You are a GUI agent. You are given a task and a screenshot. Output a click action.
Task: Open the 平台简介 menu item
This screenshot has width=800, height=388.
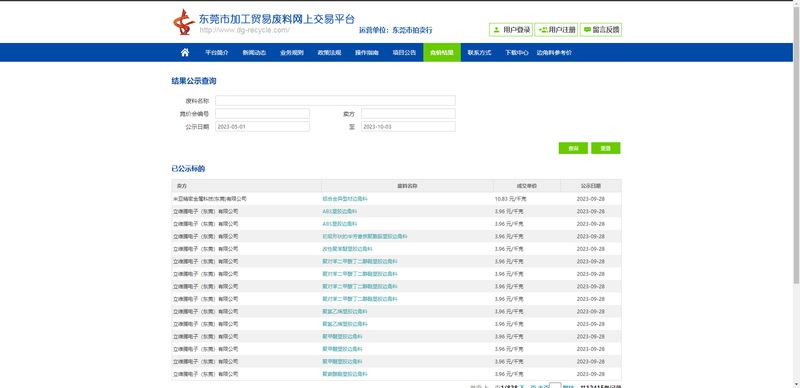(217, 53)
